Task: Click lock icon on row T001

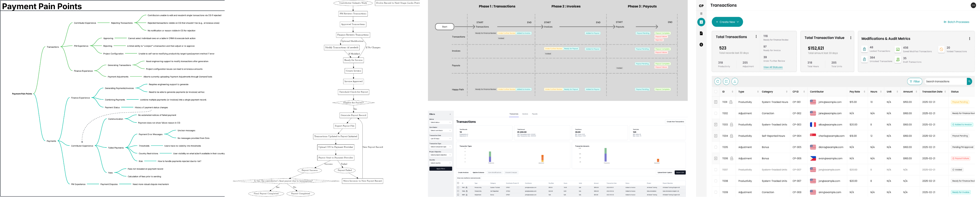Action: point(731,102)
